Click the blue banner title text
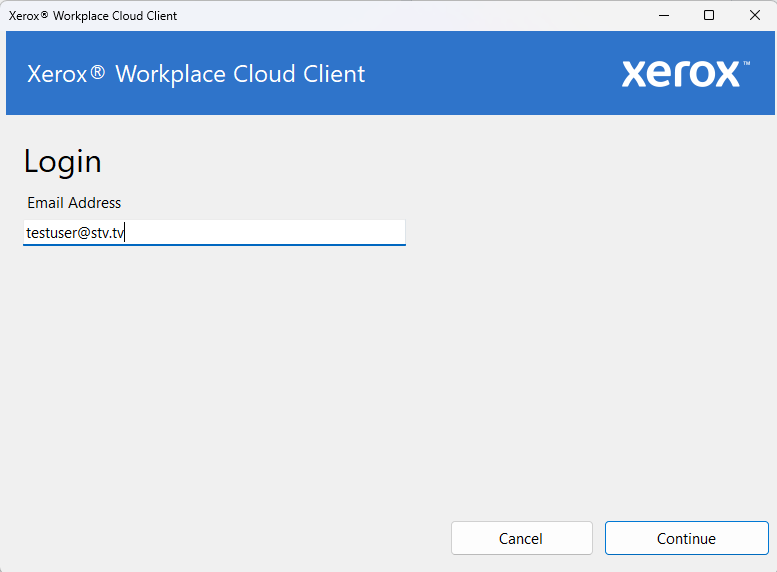Viewport: 777px width, 572px height. tap(196, 74)
